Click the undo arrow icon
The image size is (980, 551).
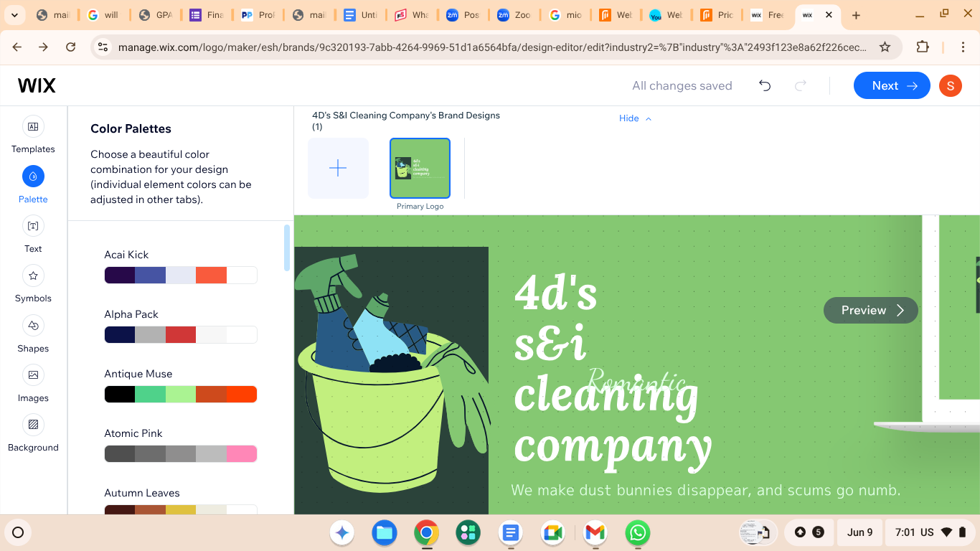pos(765,86)
